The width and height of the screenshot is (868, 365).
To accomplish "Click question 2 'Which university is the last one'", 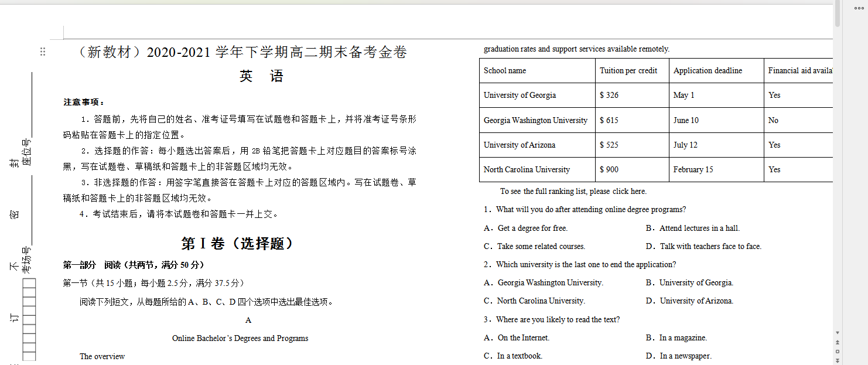I will (580, 264).
